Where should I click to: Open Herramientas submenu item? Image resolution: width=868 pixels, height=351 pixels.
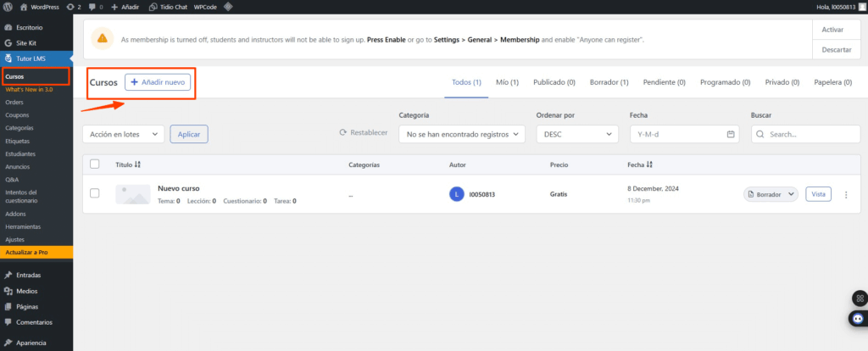pos(23,227)
